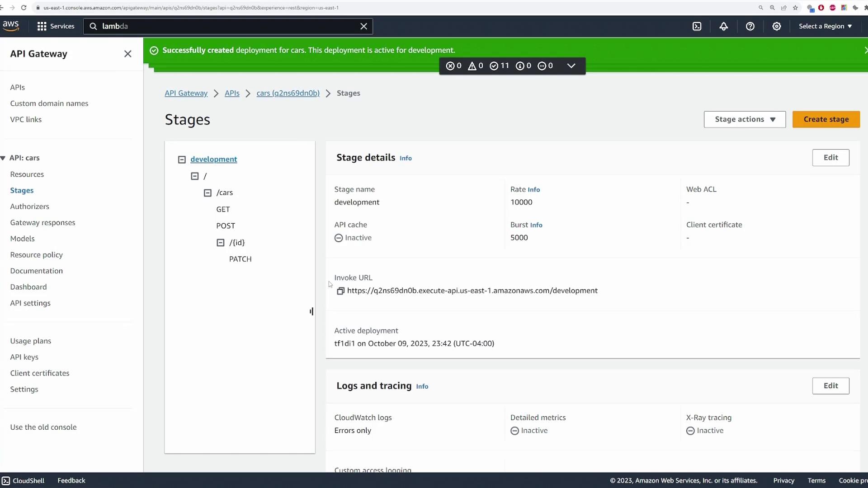Collapse the /{id} resource node

coord(221,243)
